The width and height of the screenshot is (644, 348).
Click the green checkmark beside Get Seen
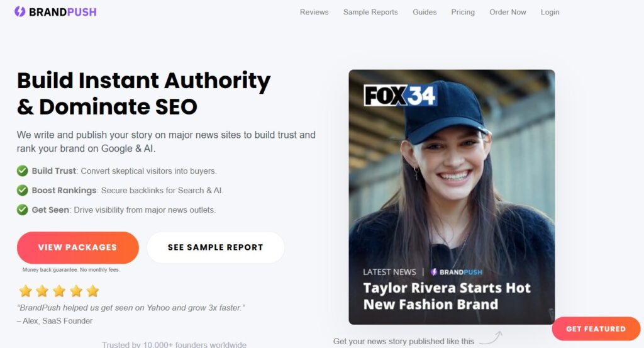(22, 210)
